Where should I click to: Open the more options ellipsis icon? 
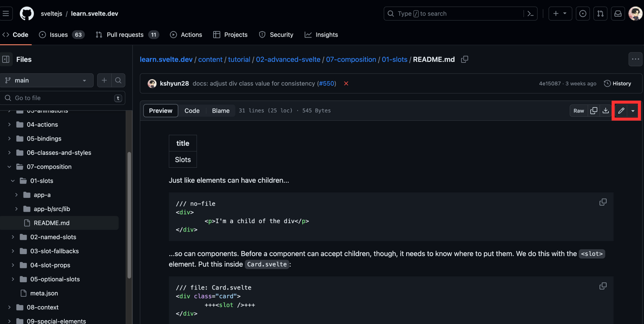coord(635,59)
